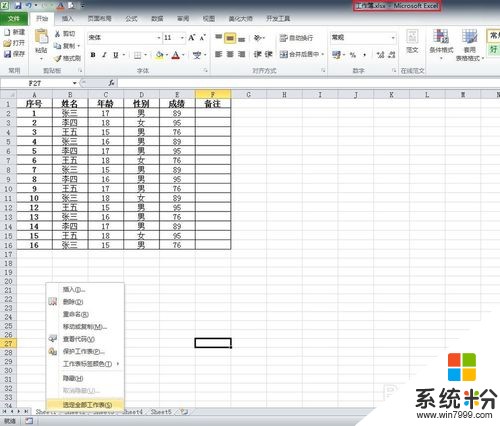Click the New (新建) document icon
Image resolution: width=500 pixels, height=426 pixels.
[7, 32]
